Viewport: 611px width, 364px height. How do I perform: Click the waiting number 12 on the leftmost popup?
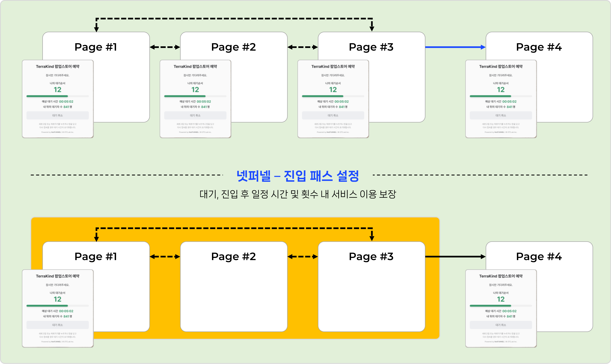pos(57,89)
